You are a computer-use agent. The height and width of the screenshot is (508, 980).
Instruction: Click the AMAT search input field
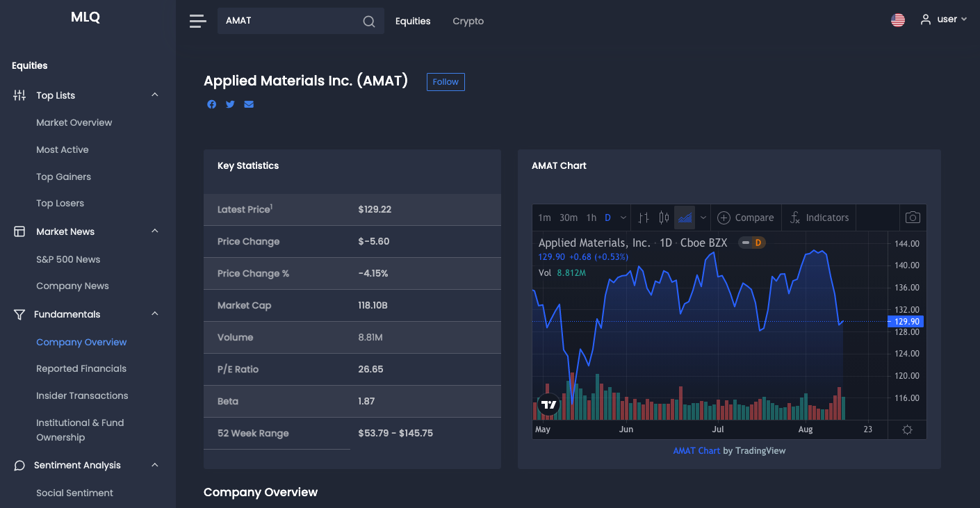click(288, 21)
